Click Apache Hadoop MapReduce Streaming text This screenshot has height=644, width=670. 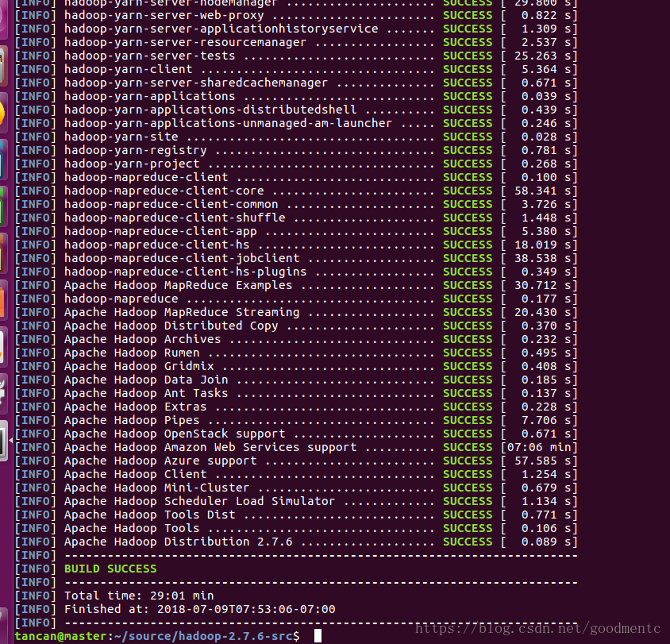(x=182, y=313)
